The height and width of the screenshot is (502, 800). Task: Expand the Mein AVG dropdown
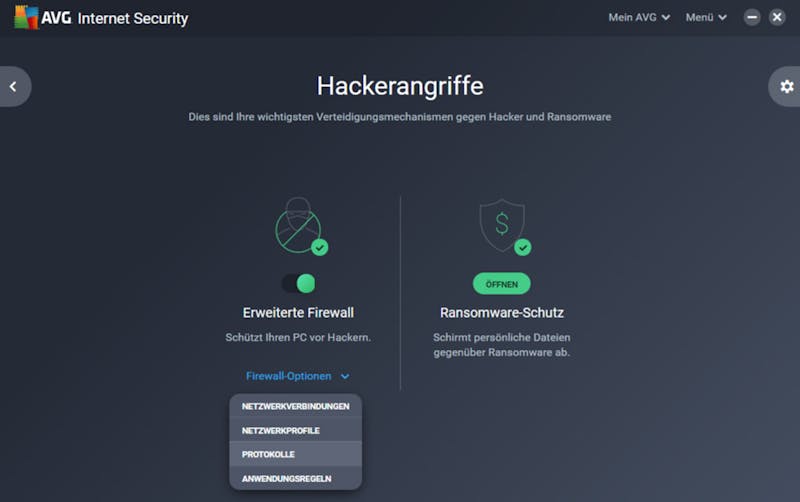639,17
